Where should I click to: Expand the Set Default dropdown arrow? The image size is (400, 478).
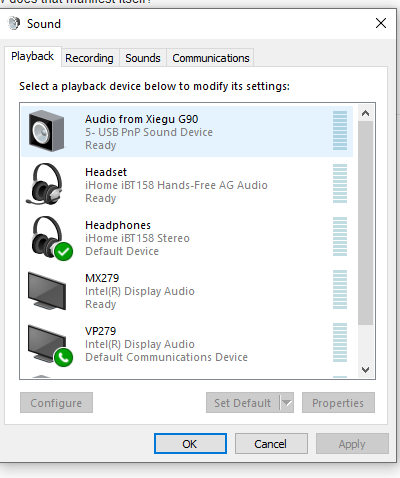click(287, 403)
